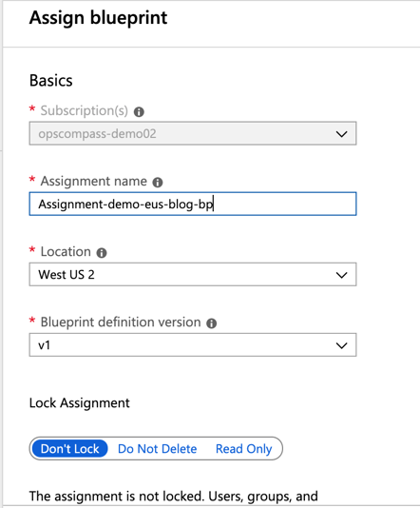Click the Basics section title

pyautogui.click(x=50, y=80)
